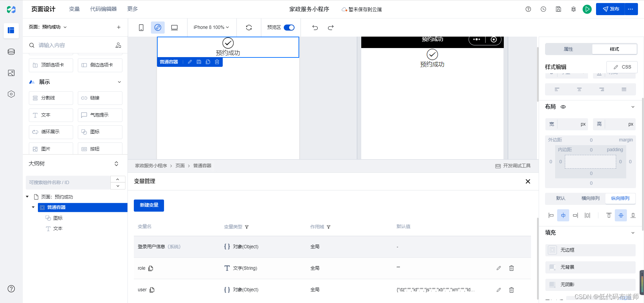Open the data source sidebar icon
644x303 pixels.
coord(11,52)
